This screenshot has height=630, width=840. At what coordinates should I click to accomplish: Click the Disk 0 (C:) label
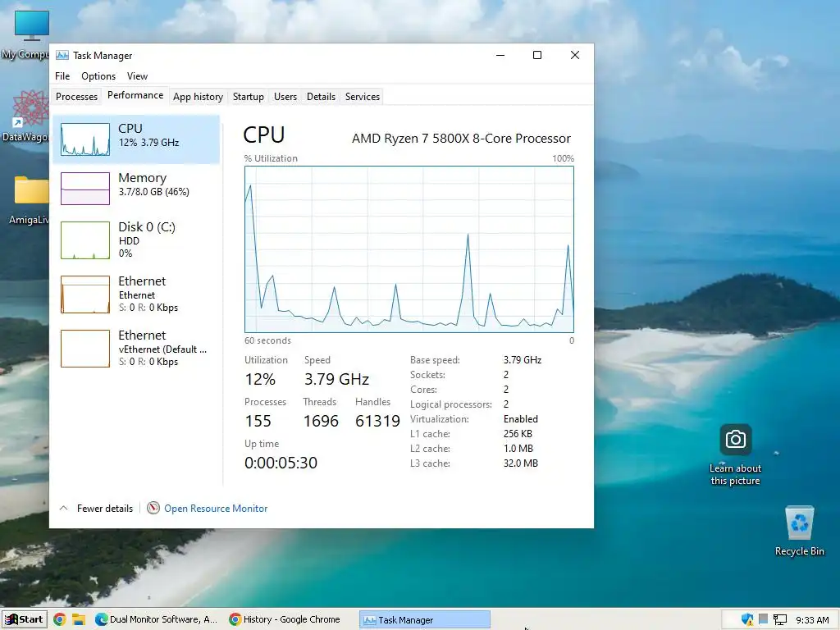point(147,227)
